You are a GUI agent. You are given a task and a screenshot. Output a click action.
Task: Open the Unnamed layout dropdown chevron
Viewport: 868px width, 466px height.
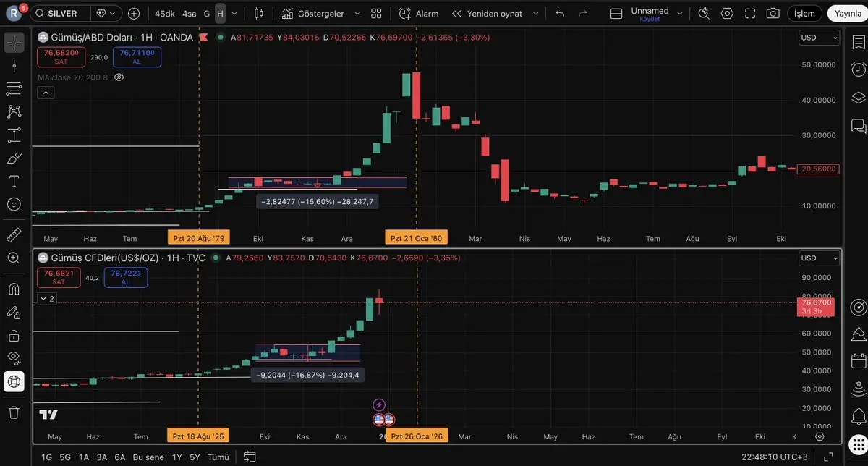click(678, 14)
